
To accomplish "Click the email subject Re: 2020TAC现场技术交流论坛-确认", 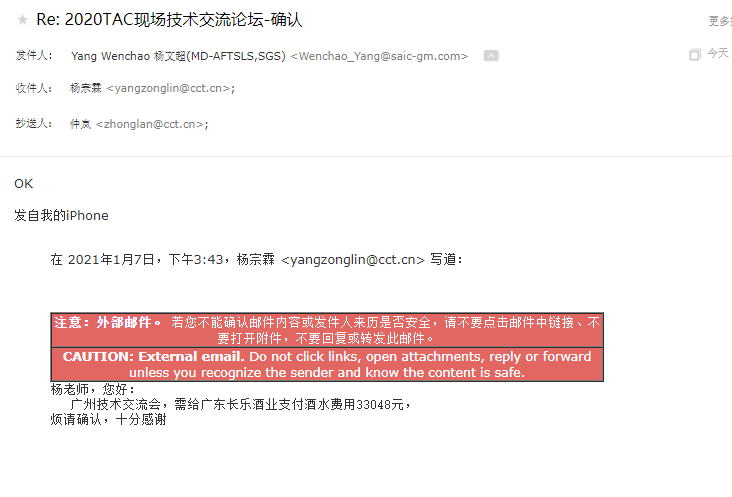I will [x=169, y=20].
